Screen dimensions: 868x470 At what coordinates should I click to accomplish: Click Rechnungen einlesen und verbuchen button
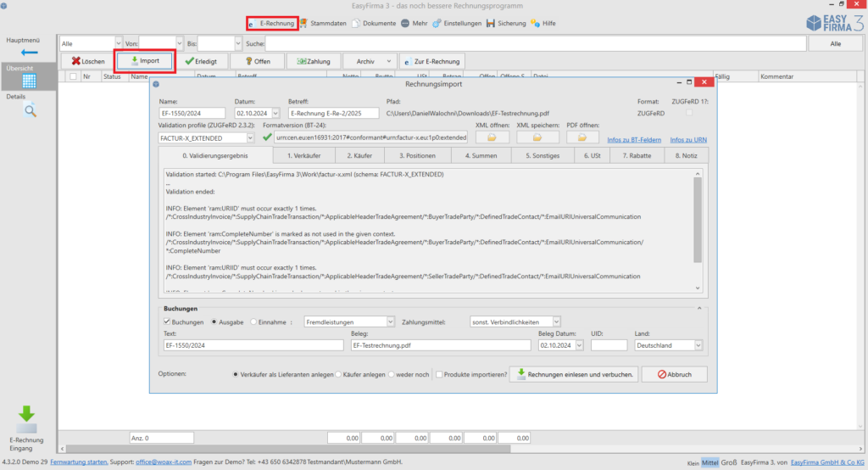(x=574, y=375)
